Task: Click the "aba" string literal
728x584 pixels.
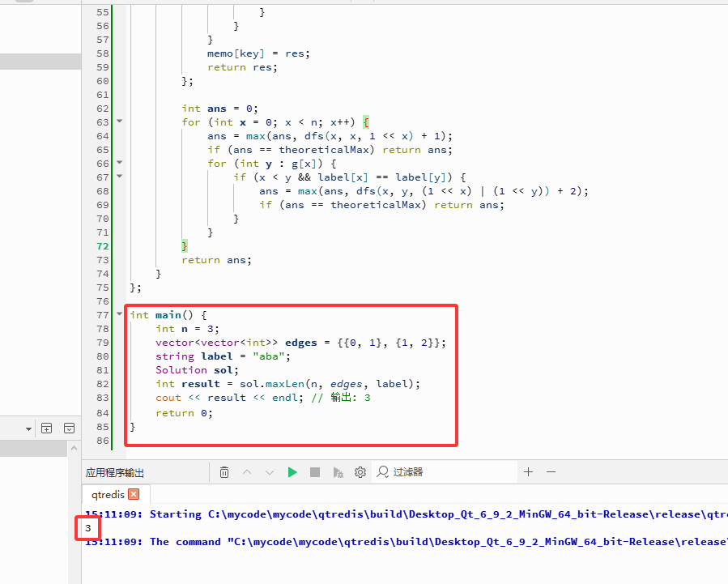Action: tap(268, 356)
